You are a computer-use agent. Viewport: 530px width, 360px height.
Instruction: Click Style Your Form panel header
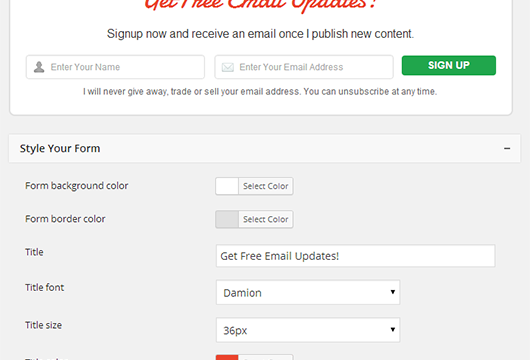(265, 148)
